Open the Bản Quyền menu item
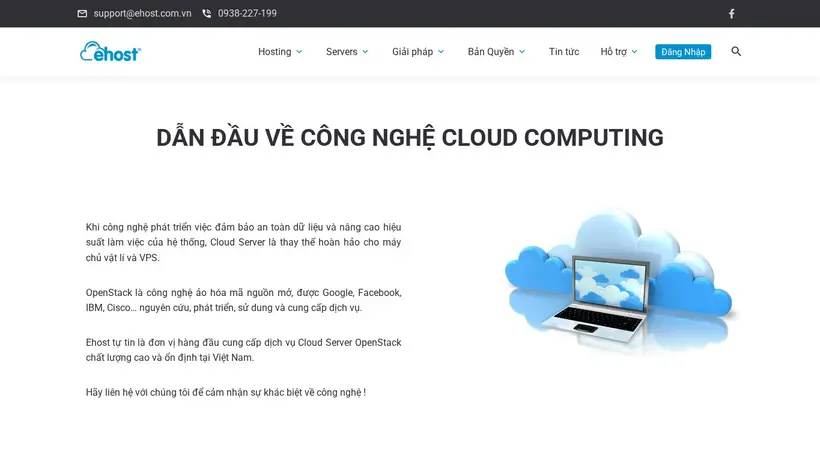 (491, 52)
